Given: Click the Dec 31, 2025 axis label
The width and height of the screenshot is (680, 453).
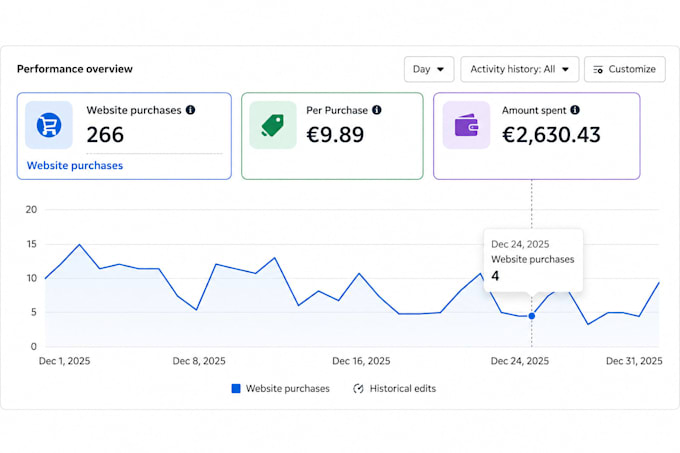Looking at the screenshot, I should [x=634, y=361].
